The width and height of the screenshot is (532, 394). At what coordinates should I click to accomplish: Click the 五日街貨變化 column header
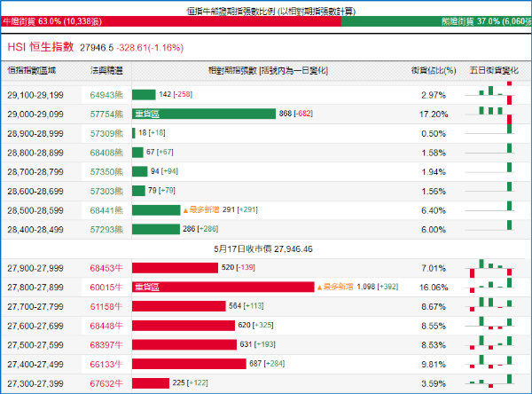pyautogui.click(x=494, y=70)
